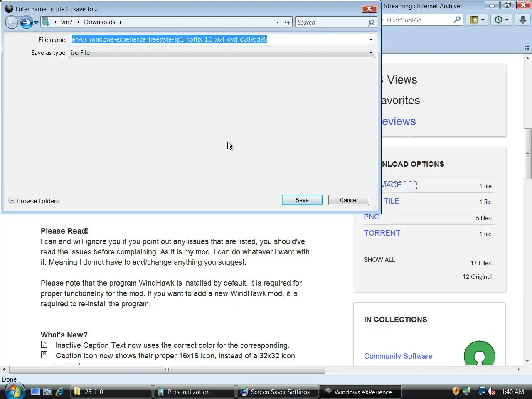Click the Cancel button
This screenshot has height=399, width=532.
click(x=349, y=200)
